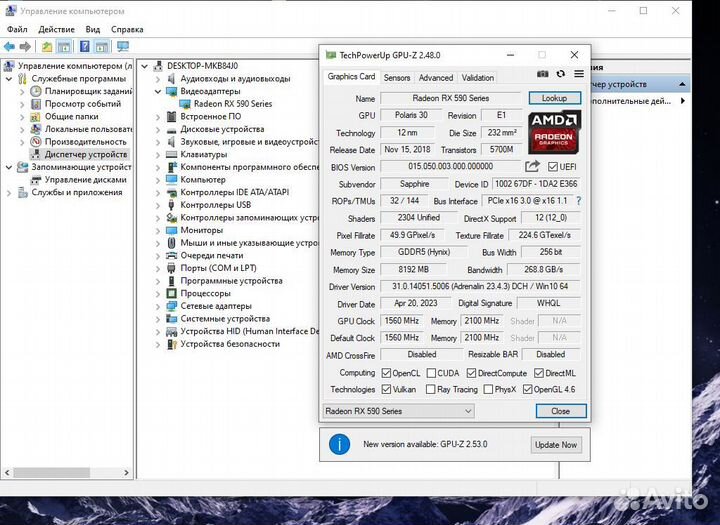720x525 pixels.
Task: Expand the Дисковые устройства node
Action: click(158, 130)
